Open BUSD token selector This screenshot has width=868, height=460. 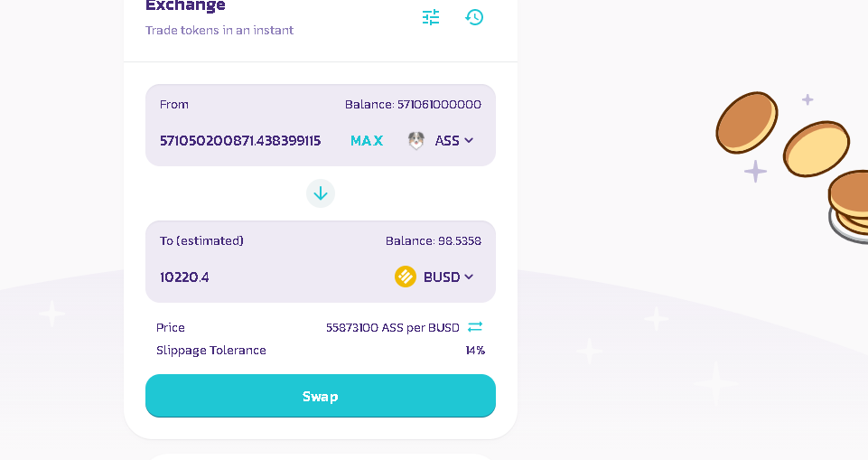434,277
